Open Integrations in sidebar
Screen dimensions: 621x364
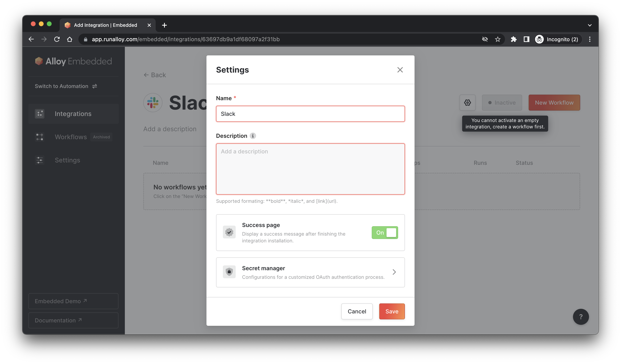tap(73, 114)
